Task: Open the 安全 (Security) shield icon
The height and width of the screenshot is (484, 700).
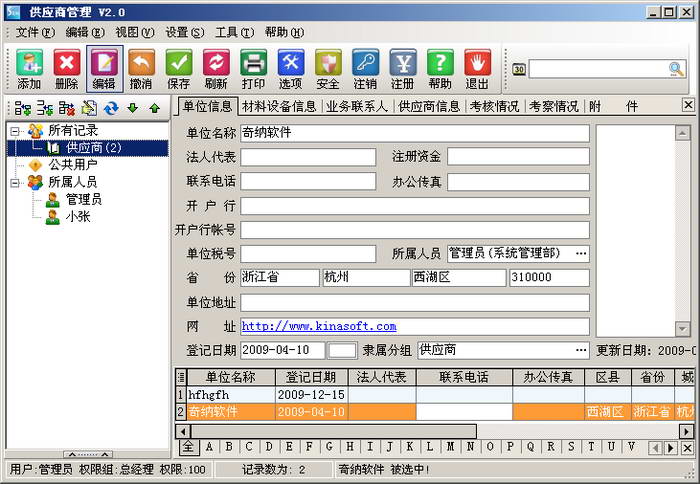Action: click(328, 69)
